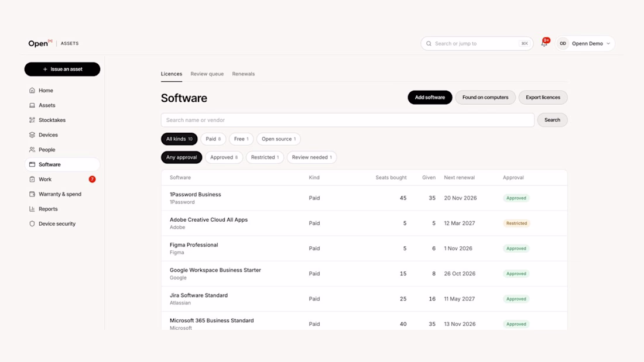Click the Reports chart icon
This screenshot has width=644, height=362.
32,209
